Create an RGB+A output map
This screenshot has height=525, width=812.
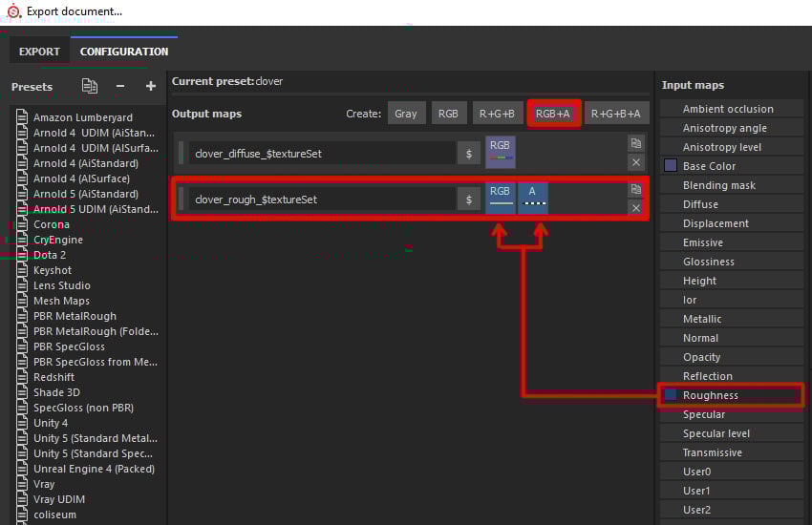click(x=553, y=114)
